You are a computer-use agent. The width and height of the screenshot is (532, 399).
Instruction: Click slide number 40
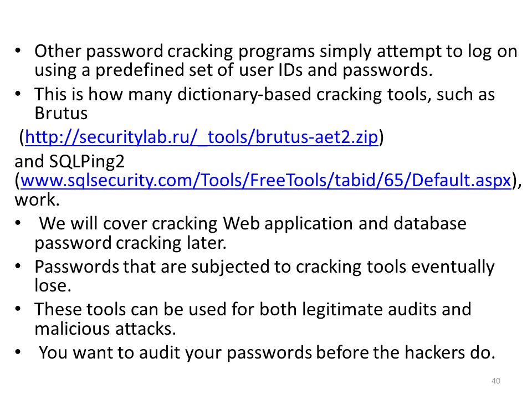495,381
